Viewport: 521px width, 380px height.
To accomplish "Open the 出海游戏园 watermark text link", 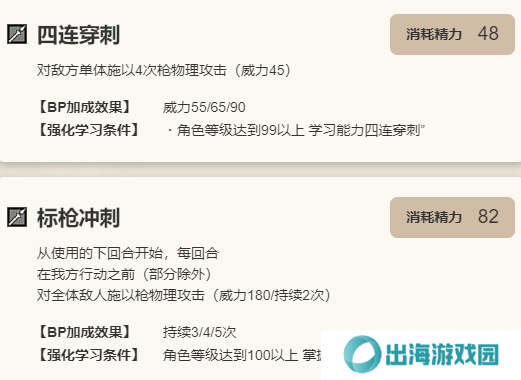I will click(442, 354).
